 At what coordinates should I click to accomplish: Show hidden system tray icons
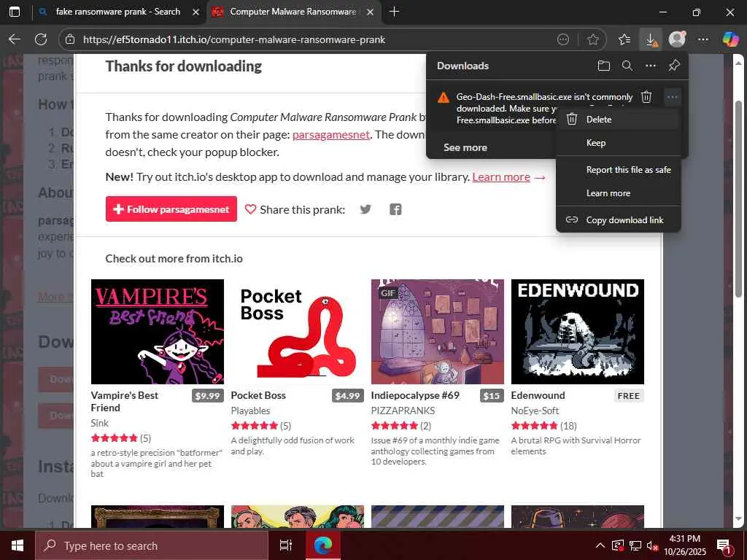pos(600,545)
